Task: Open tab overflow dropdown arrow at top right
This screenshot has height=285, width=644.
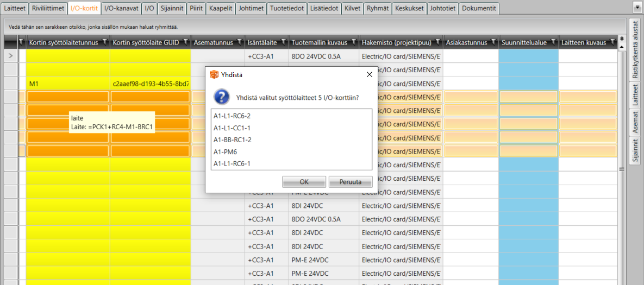Action: (x=637, y=7)
